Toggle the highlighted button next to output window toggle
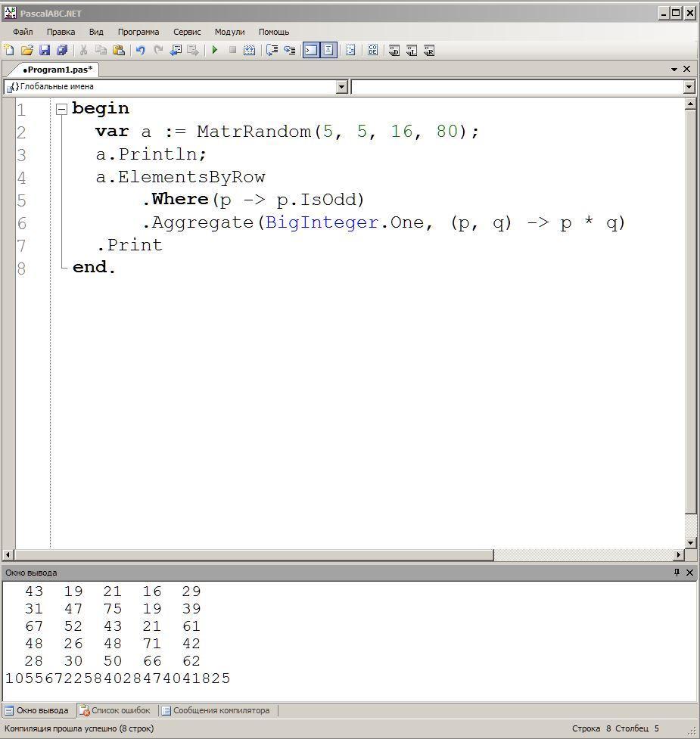 pos(328,51)
